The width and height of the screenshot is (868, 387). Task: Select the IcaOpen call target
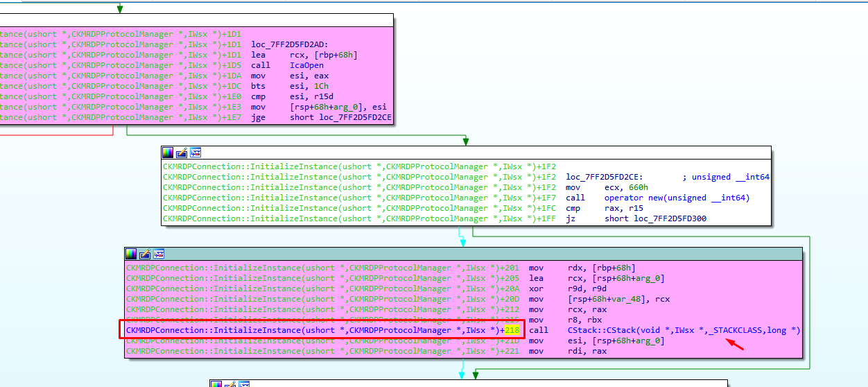coord(306,65)
